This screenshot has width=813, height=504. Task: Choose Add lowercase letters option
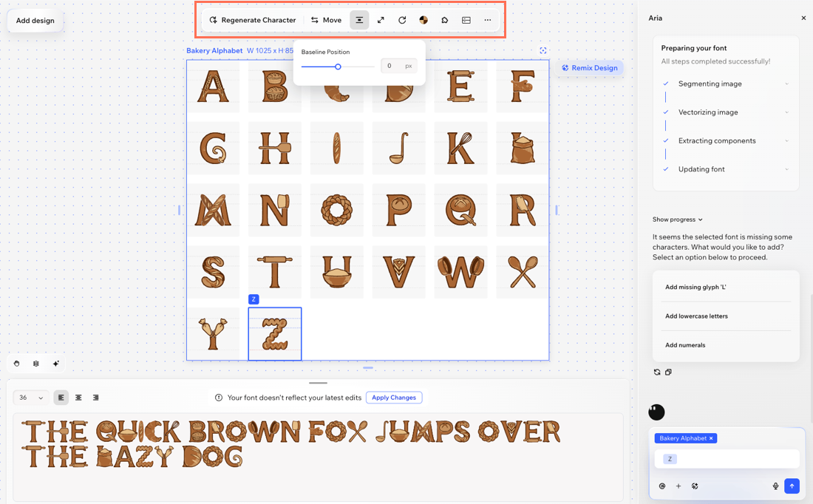point(726,316)
